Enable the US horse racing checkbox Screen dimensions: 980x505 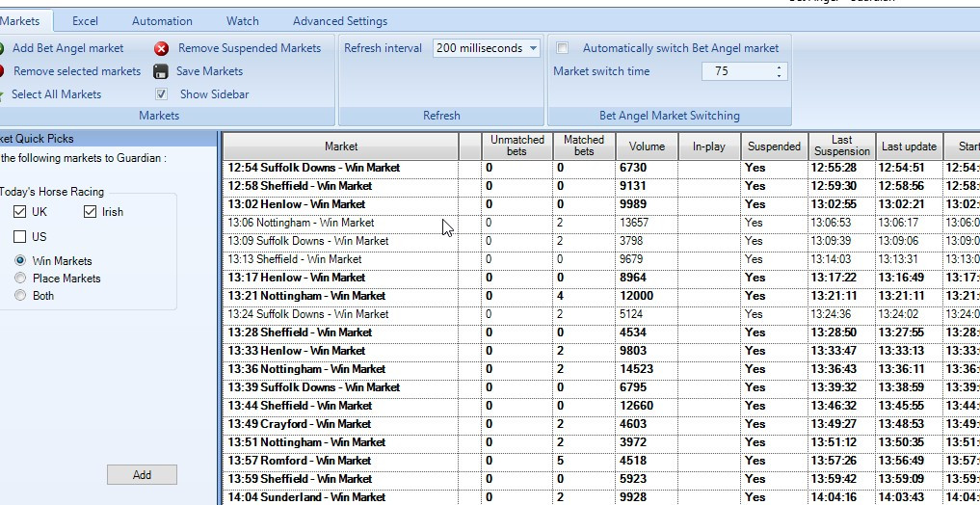pyautogui.click(x=19, y=236)
